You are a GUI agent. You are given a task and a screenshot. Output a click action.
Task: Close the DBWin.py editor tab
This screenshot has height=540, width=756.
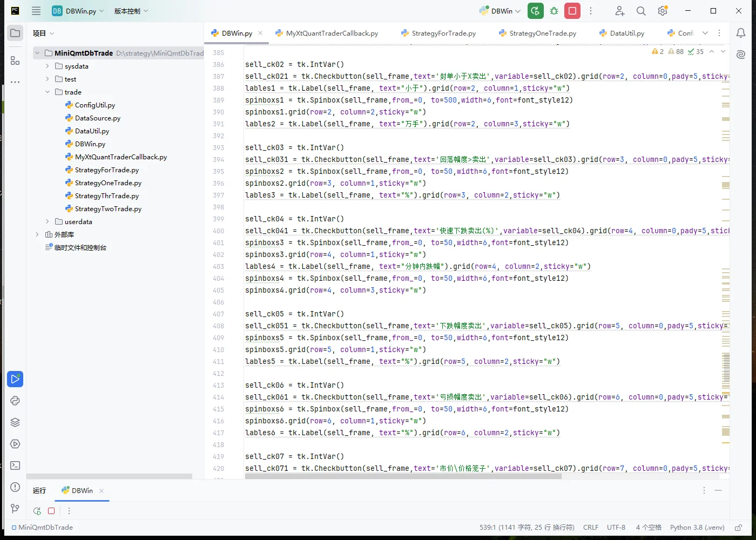click(260, 33)
